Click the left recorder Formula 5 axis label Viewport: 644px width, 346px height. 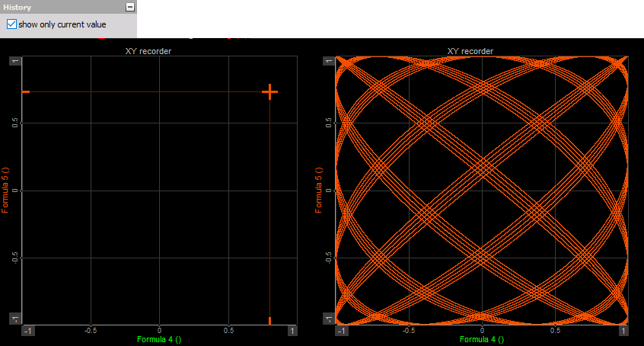5,190
